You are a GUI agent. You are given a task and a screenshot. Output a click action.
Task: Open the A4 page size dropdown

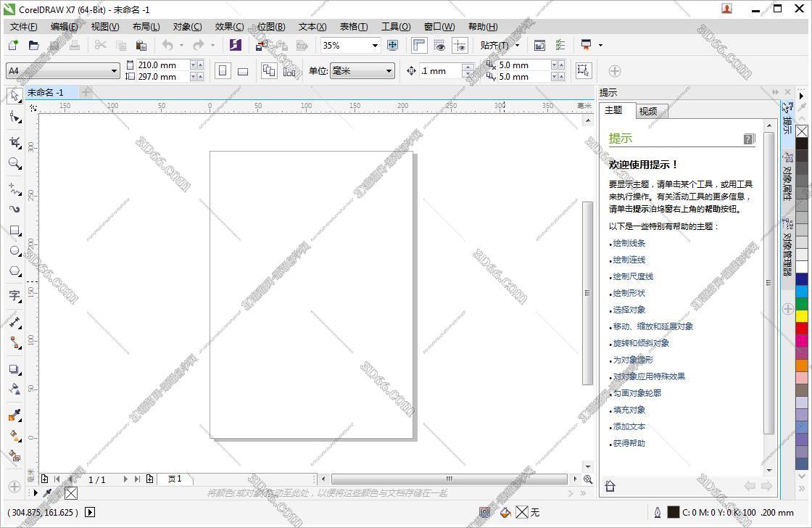(115, 71)
